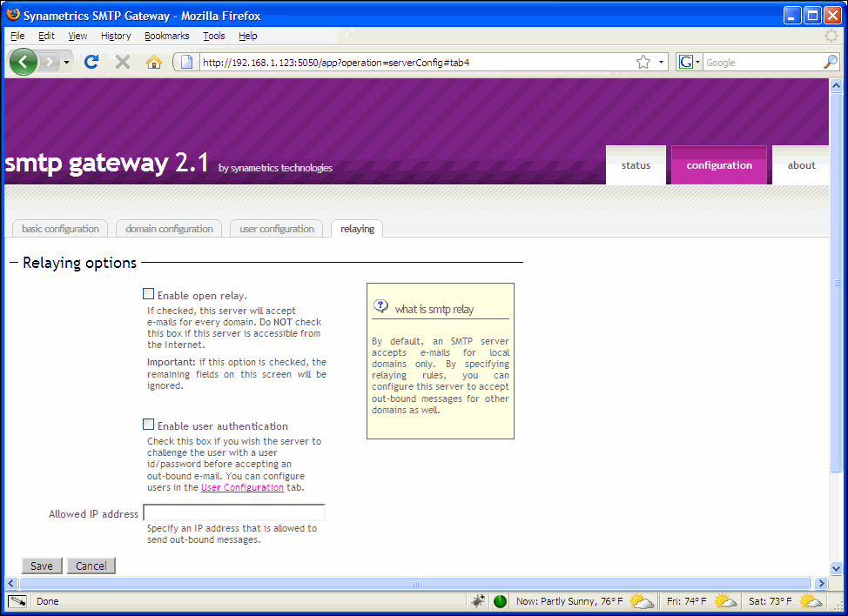Click the vertical scrollbar thumb
The height and width of the screenshot is (616, 848).
click(836, 282)
